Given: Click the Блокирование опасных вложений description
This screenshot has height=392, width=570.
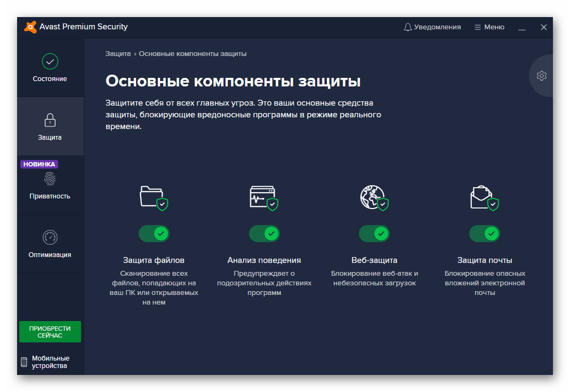Looking at the screenshot, I should point(485,283).
